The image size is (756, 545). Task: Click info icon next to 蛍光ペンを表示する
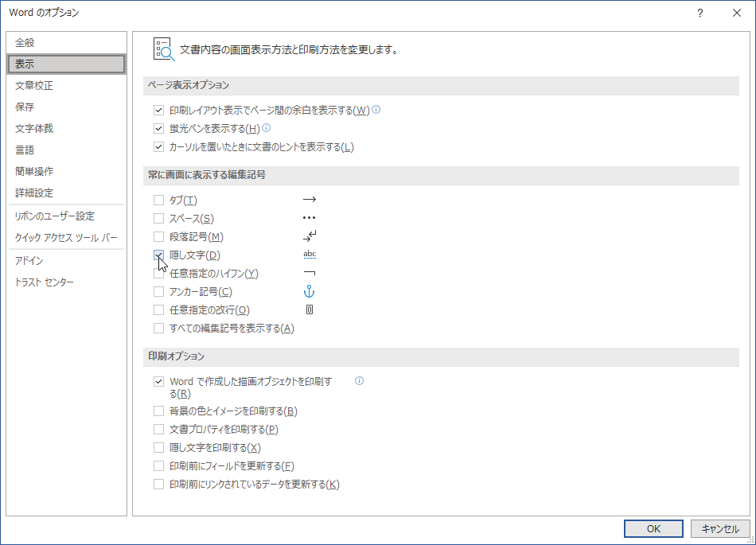click(266, 127)
